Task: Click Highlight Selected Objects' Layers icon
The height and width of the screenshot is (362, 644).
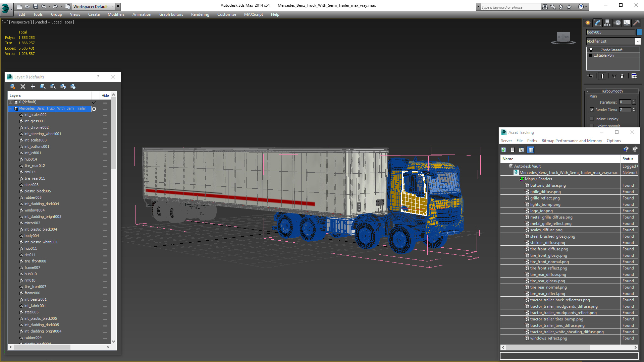Action: click(53, 86)
